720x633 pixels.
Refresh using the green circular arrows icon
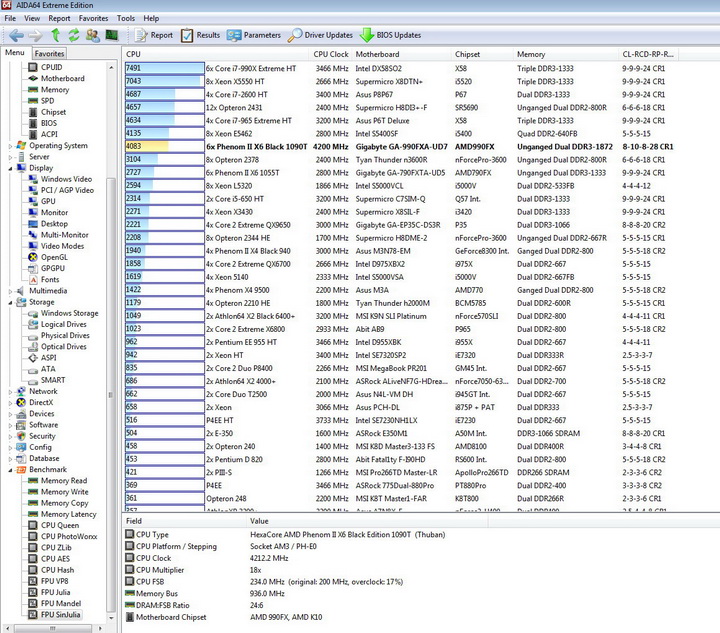click(x=74, y=35)
